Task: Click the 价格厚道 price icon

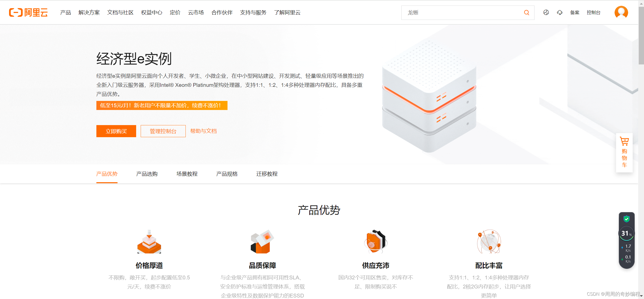Action: [x=149, y=241]
